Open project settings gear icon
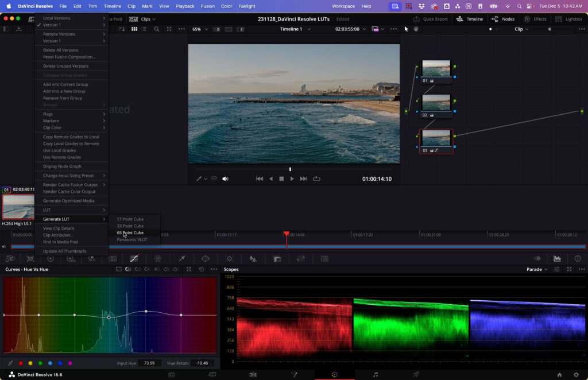Image resolution: width=588 pixels, height=380 pixels. 577,374
